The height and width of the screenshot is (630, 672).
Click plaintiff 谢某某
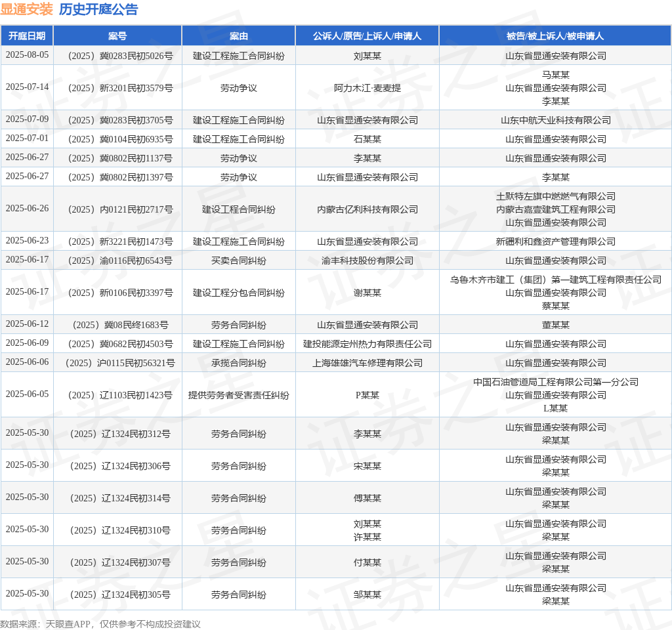tap(367, 293)
